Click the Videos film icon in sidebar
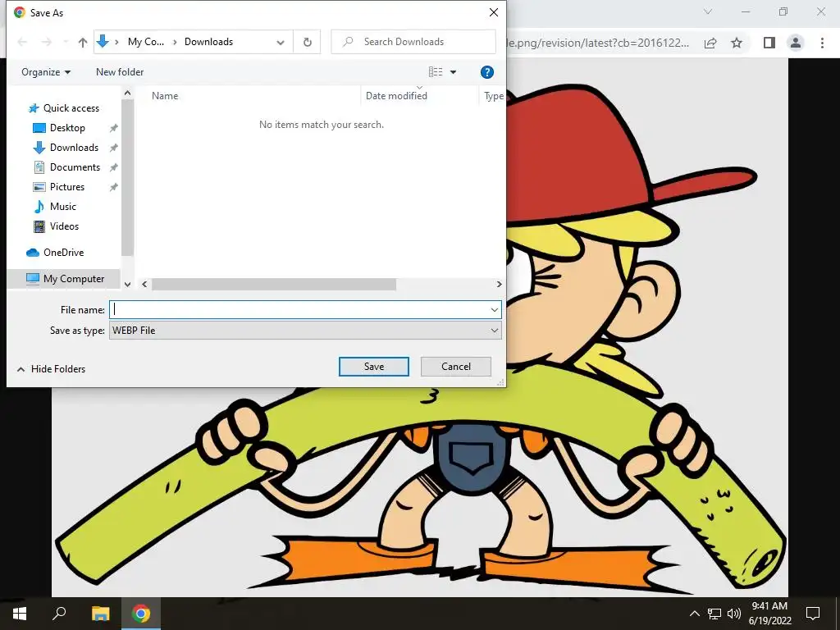840x630 pixels. coord(39,226)
